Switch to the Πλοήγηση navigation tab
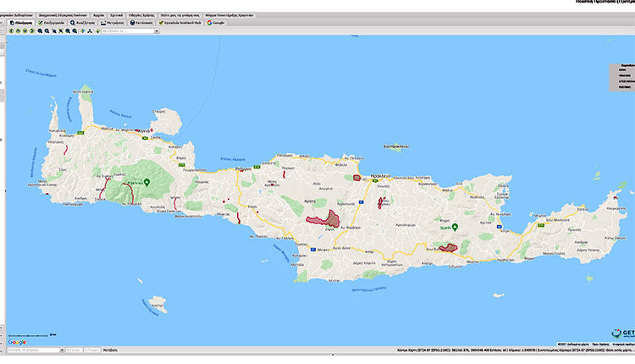The width and height of the screenshot is (635, 364). [21, 23]
